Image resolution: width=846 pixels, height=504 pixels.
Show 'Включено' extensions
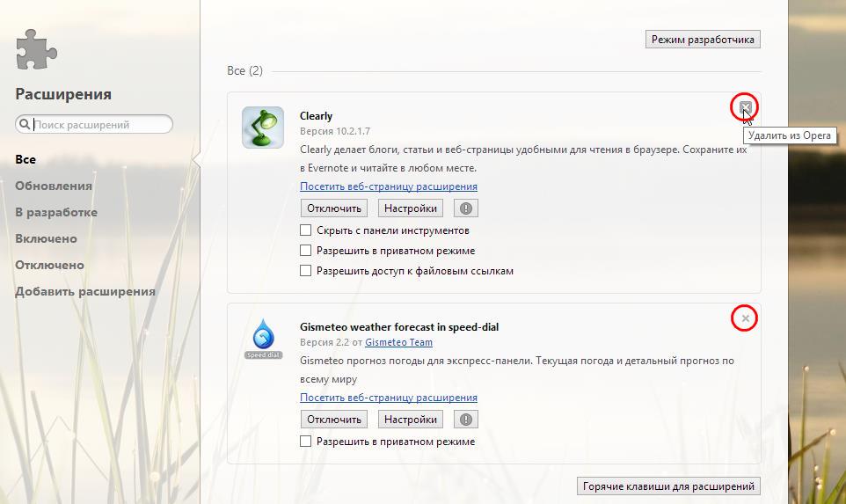46,238
